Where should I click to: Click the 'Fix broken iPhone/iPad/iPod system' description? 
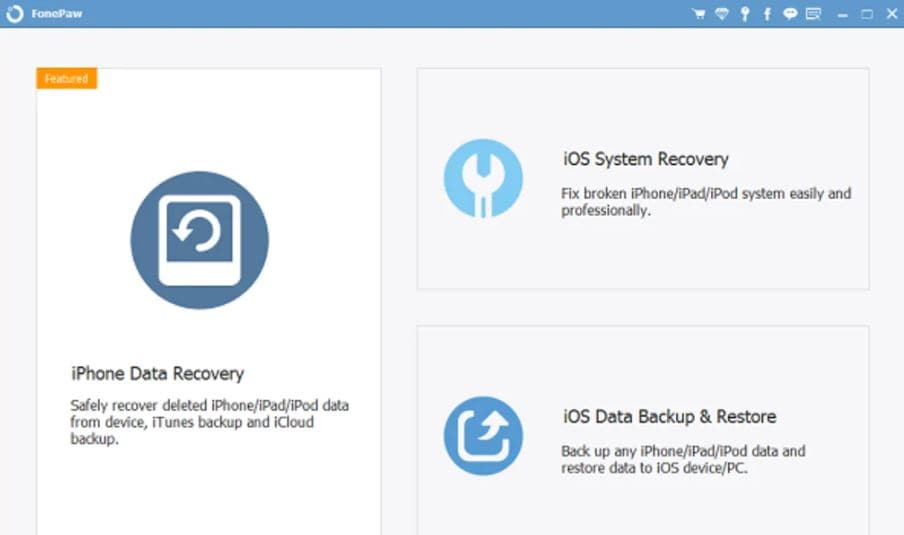point(706,202)
